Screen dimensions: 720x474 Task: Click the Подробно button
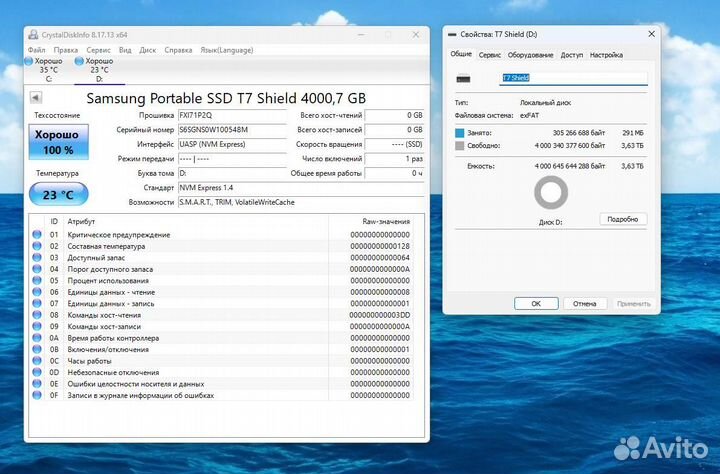[x=623, y=219]
